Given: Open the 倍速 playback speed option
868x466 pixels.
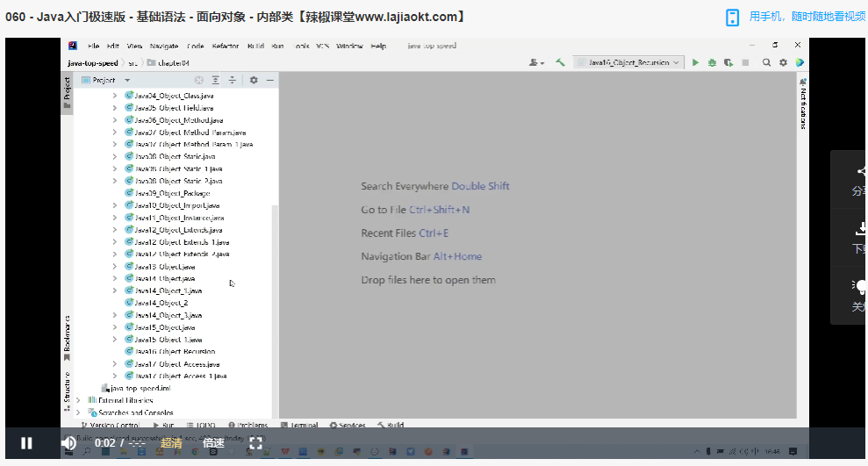Looking at the screenshot, I should coord(213,443).
